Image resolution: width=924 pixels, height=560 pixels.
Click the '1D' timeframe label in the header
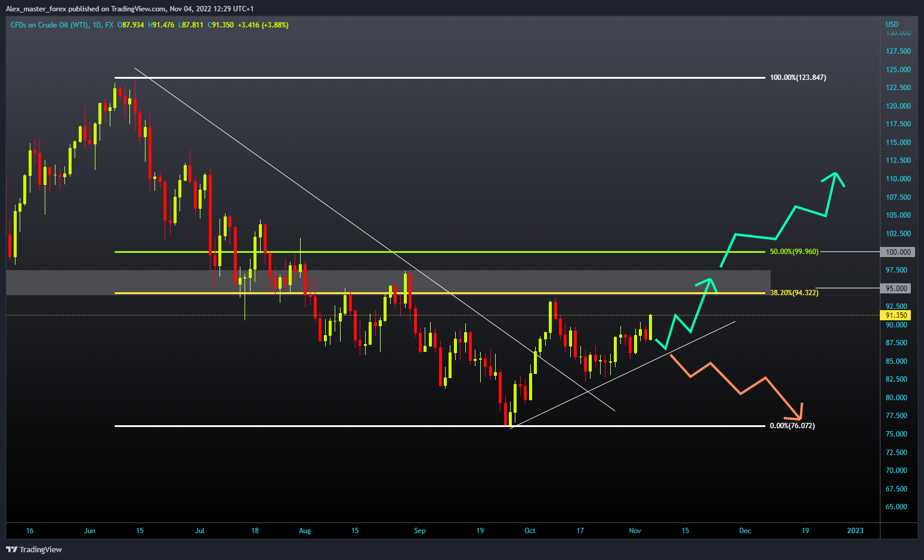[x=97, y=25]
